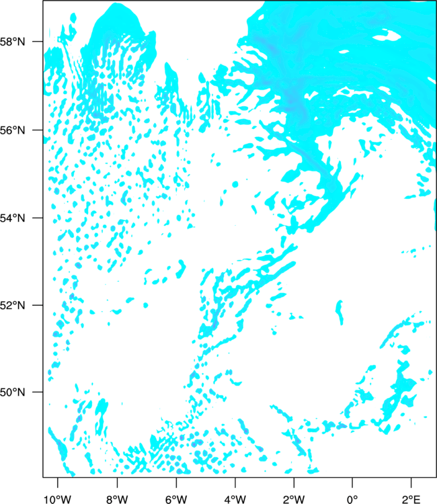The width and height of the screenshot is (437, 504).
Task: Click the 2°E longitude label
Action: click(x=411, y=499)
